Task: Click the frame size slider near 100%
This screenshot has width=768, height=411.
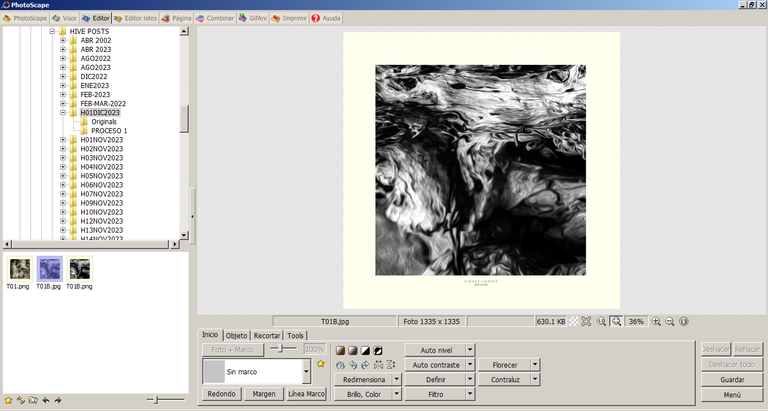Action: [x=284, y=349]
